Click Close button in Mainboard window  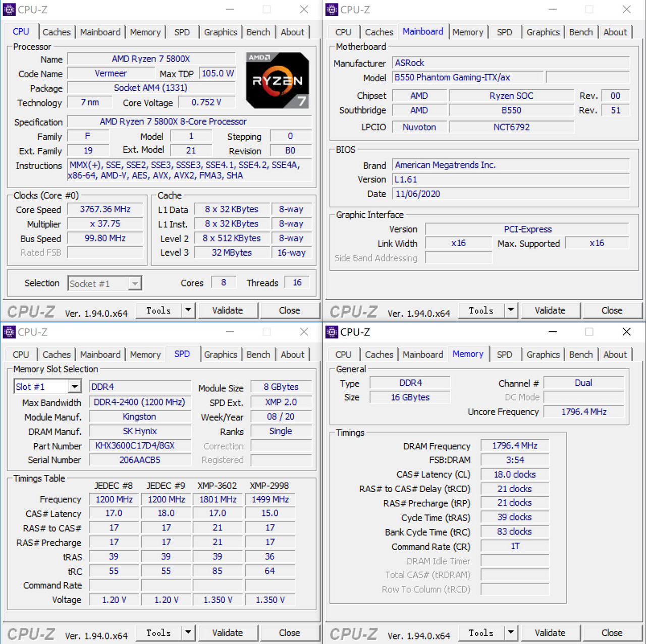pos(612,310)
